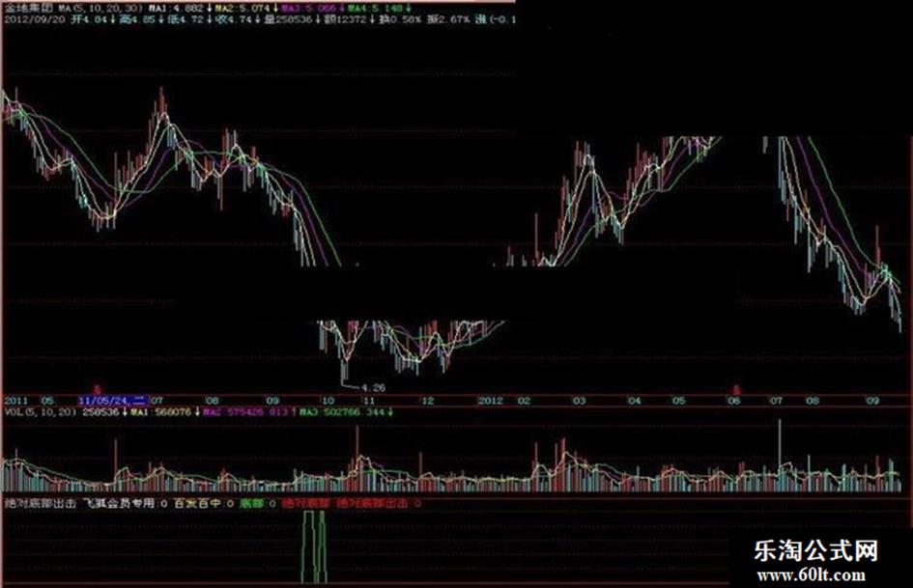Image resolution: width=913 pixels, height=588 pixels.
Task: Click the 百发百中 indicator label
Action: (198, 503)
